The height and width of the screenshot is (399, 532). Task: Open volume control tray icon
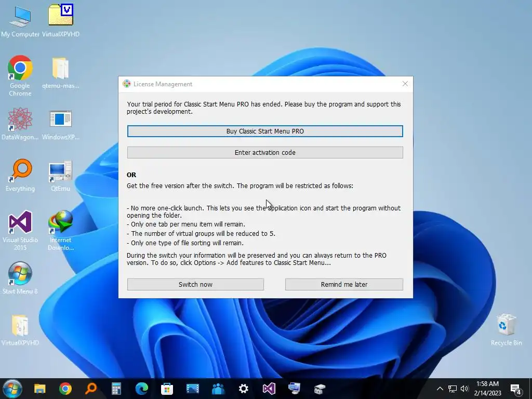(464, 389)
